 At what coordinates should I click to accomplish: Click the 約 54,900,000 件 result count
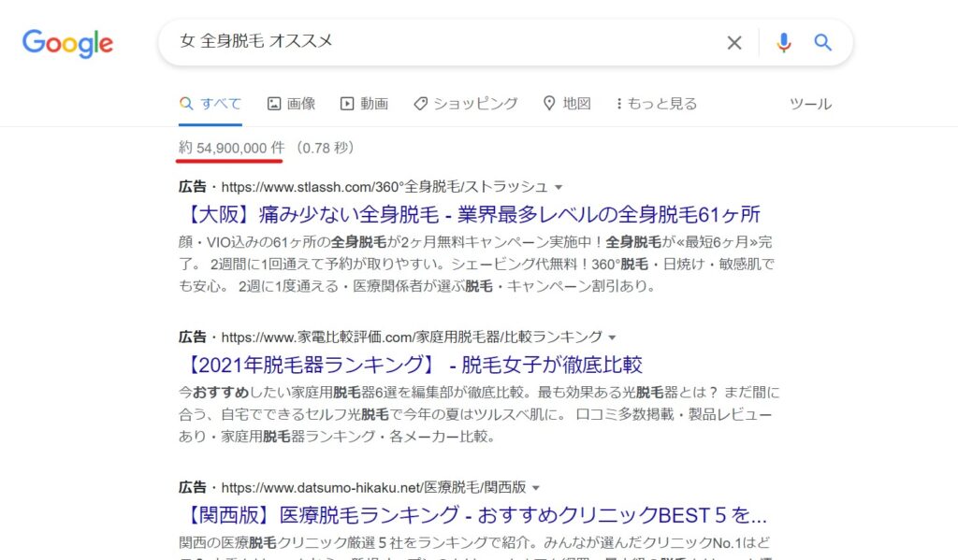(x=232, y=148)
